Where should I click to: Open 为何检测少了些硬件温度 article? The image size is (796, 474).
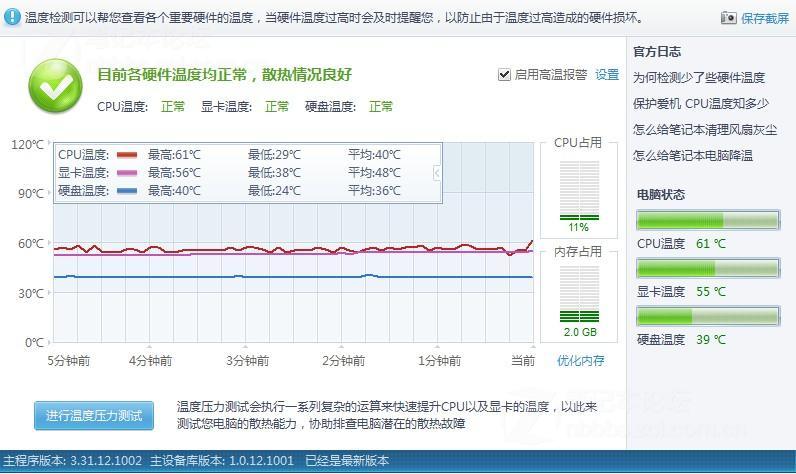[699, 78]
